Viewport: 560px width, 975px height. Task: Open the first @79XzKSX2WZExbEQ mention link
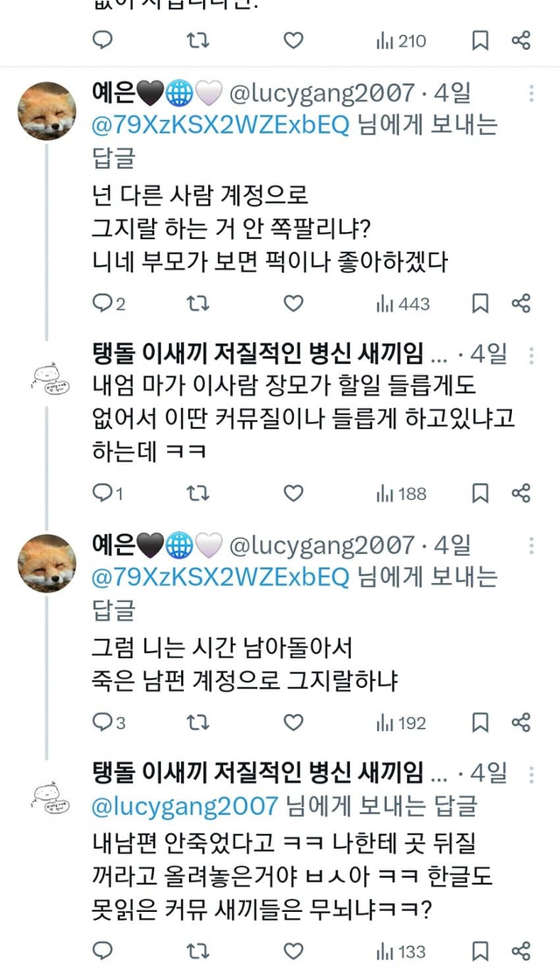coord(220,124)
